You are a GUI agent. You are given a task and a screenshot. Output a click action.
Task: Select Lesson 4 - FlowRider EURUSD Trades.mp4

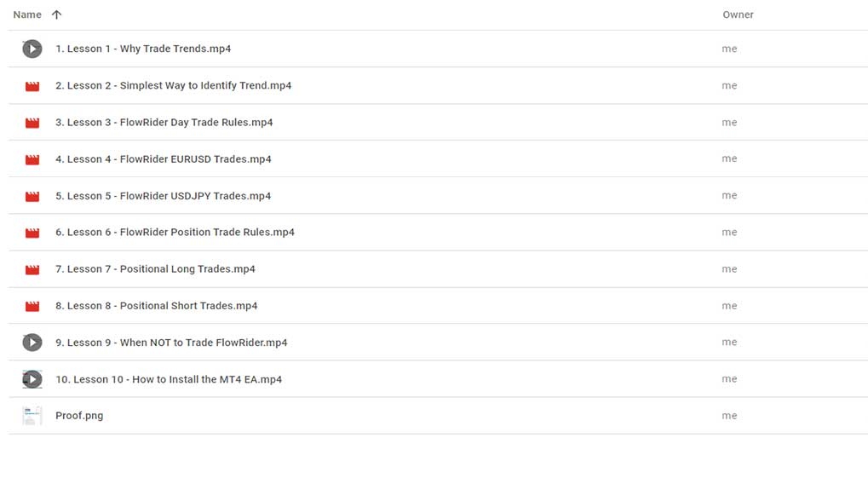tap(164, 159)
